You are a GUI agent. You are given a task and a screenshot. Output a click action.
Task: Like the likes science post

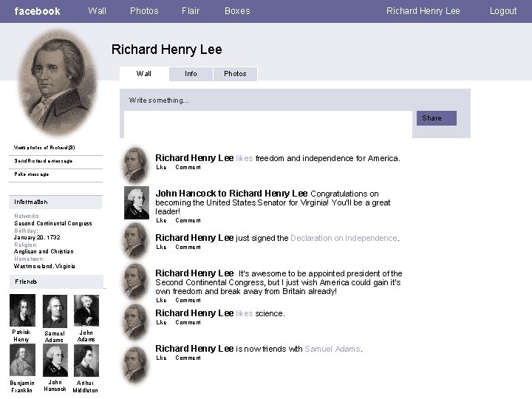coord(161,322)
